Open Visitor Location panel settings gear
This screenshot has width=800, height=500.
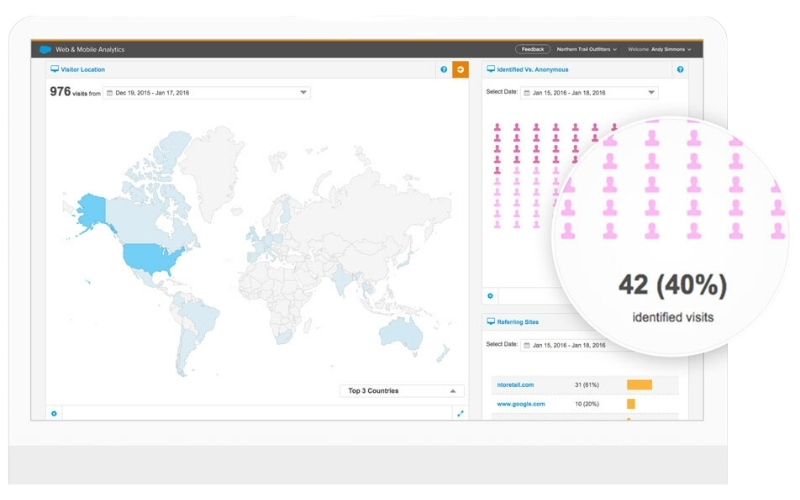[x=54, y=413]
